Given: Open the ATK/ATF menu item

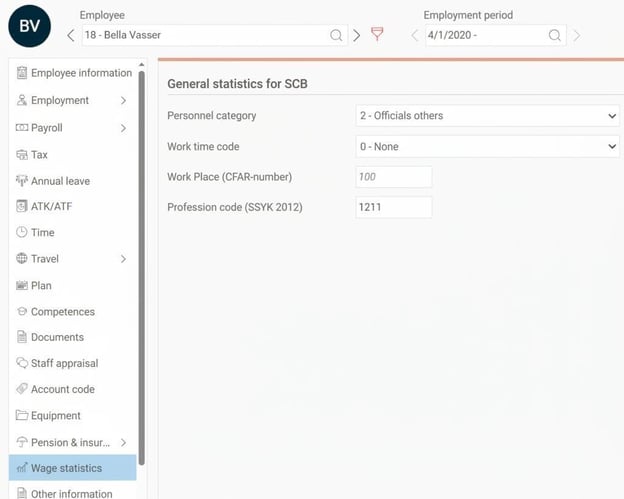Looking at the screenshot, I should (x=73, y=206).
